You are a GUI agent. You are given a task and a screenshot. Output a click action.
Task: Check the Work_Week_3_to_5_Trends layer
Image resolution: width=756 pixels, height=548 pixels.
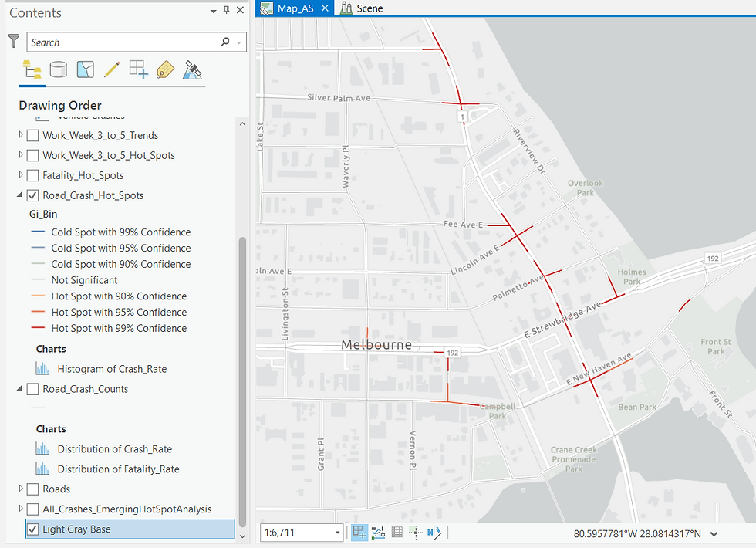tap(32, 136)
